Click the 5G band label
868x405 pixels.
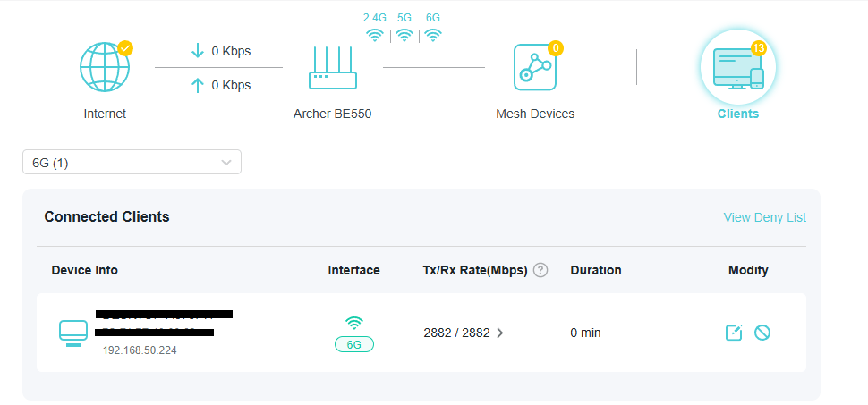click(x=404, y=18)
